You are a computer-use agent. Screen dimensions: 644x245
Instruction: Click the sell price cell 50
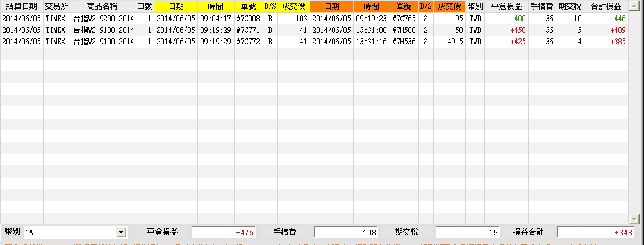coord(449,30)
